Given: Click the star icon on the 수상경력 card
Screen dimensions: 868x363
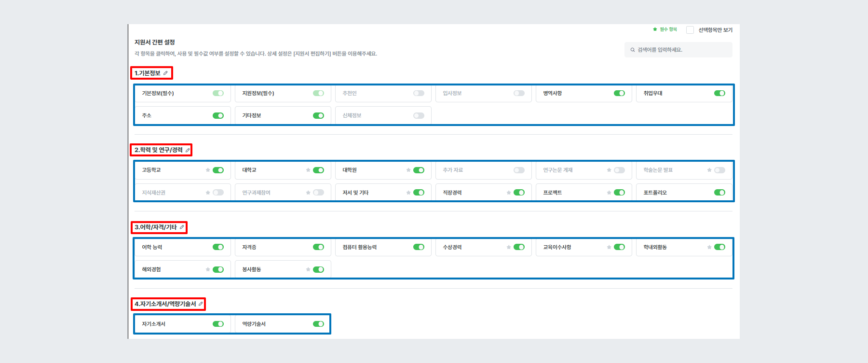Looking at the screenshot, I should coord(509,247).
